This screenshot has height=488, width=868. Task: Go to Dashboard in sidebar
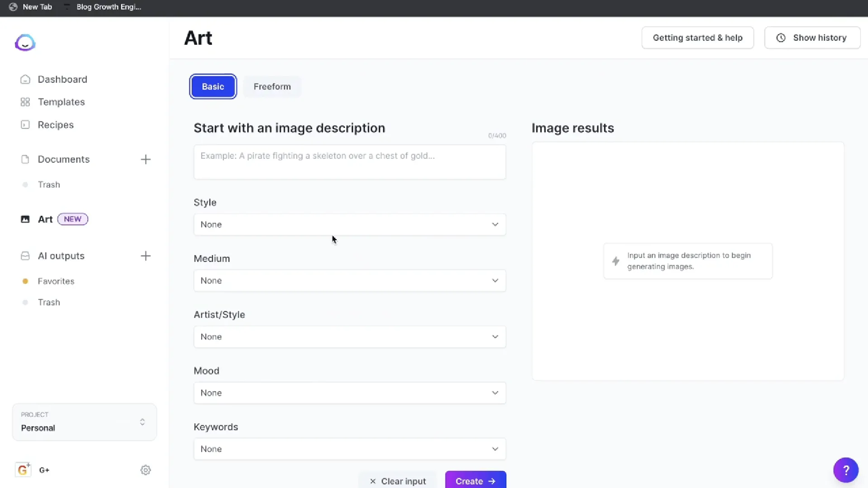tap(62, 79)
